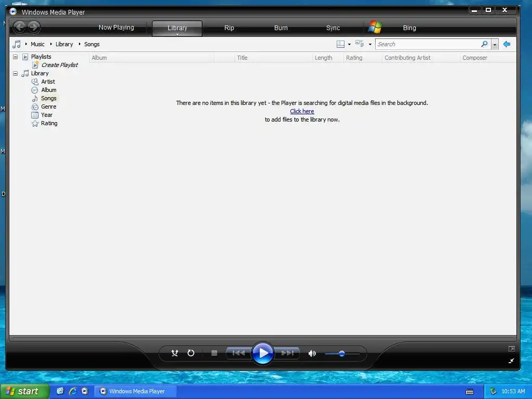The width and height of the screenshot is (532, 399).
Task: Open the Rip tab
Action: point(229,28)
